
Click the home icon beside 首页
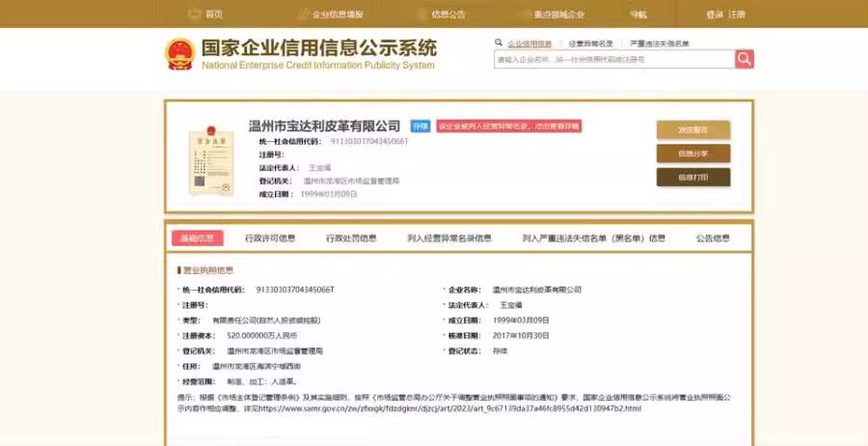(194, 14)
